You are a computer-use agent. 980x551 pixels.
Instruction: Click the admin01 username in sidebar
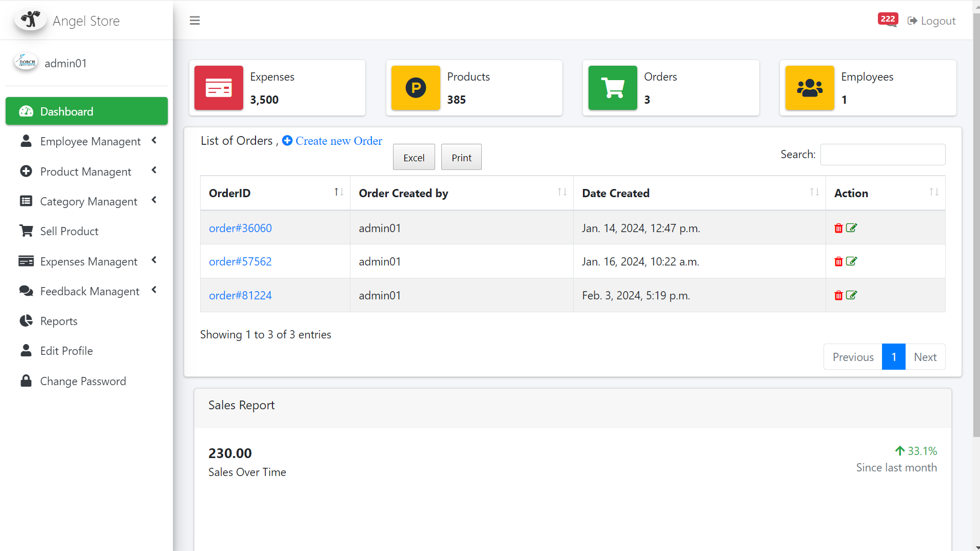66,63
